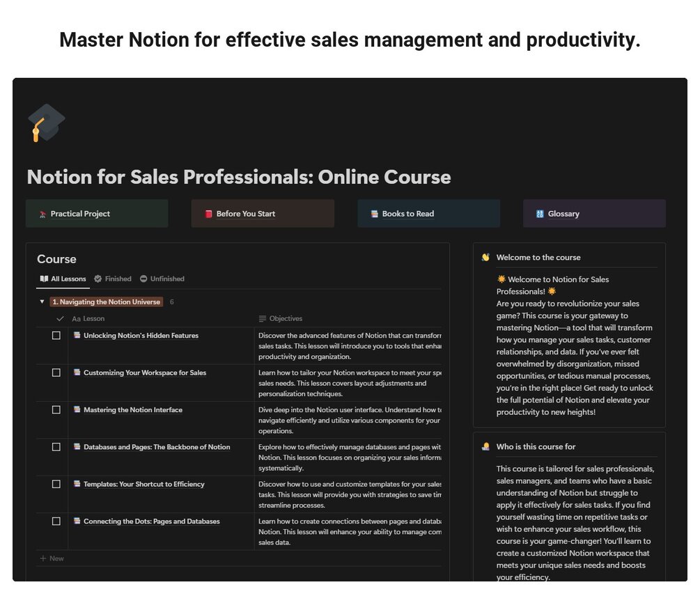This screenshot has height=594, width=700.
Task: Click the 1. Navigating the Notion Universe tag
Action: 107,302
